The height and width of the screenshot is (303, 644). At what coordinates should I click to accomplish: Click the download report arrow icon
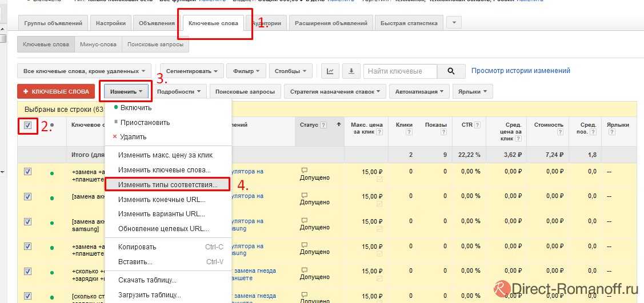351,71
